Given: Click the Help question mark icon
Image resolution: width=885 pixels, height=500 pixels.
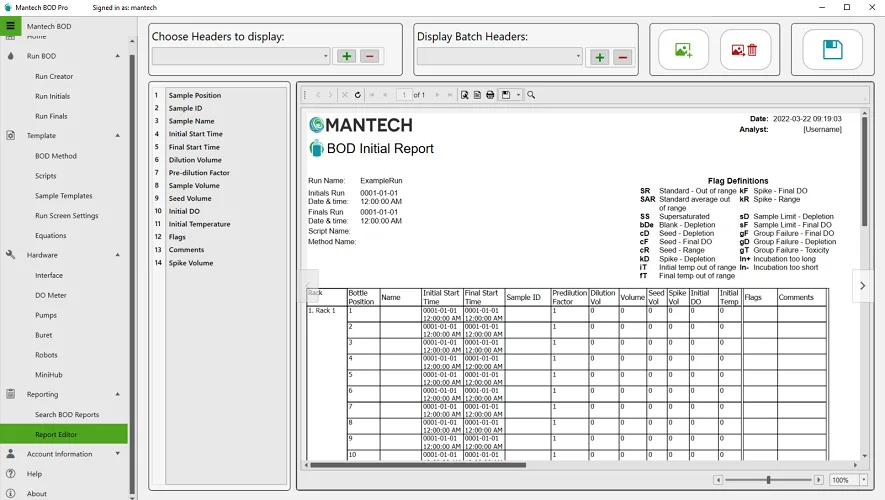Looking at the screenshot, I should (x=11, y=473).
